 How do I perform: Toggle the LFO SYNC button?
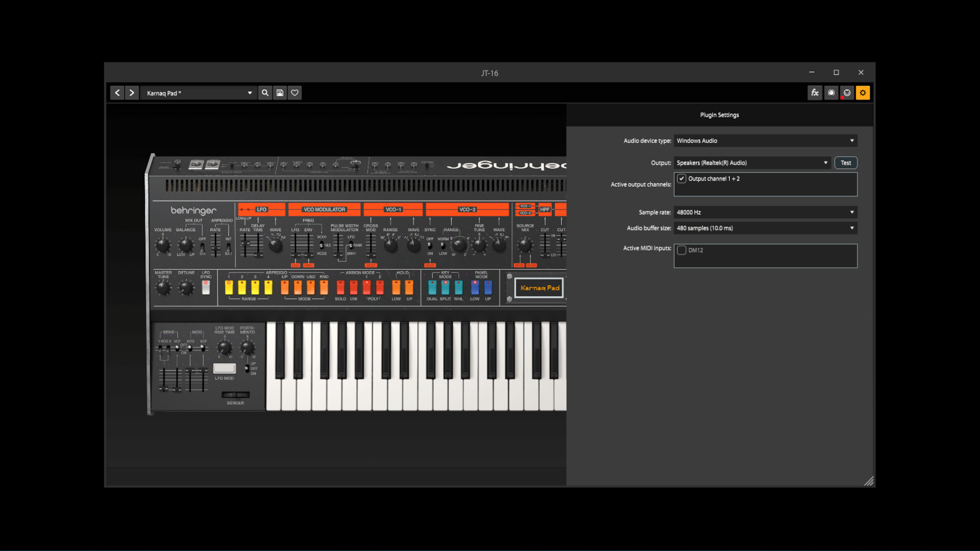coord(206,287)
